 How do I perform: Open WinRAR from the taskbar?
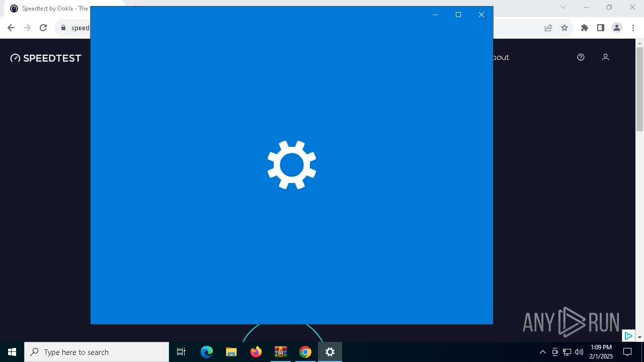[281, 352]
